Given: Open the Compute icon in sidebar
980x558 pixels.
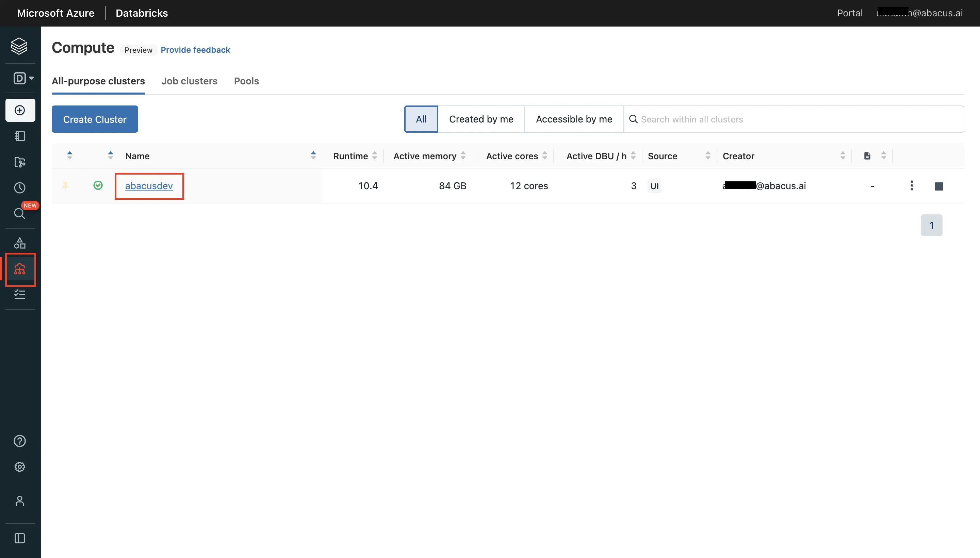Looking at the screenshot, I should tap(20, 269).
